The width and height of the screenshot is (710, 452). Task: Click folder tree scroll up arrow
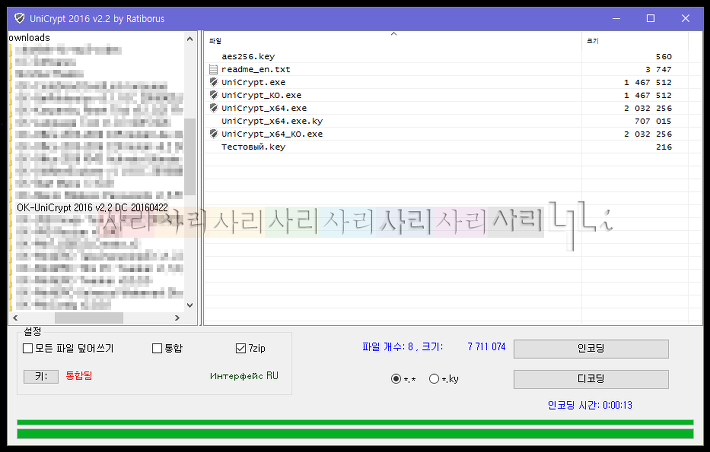click(190, 39)
